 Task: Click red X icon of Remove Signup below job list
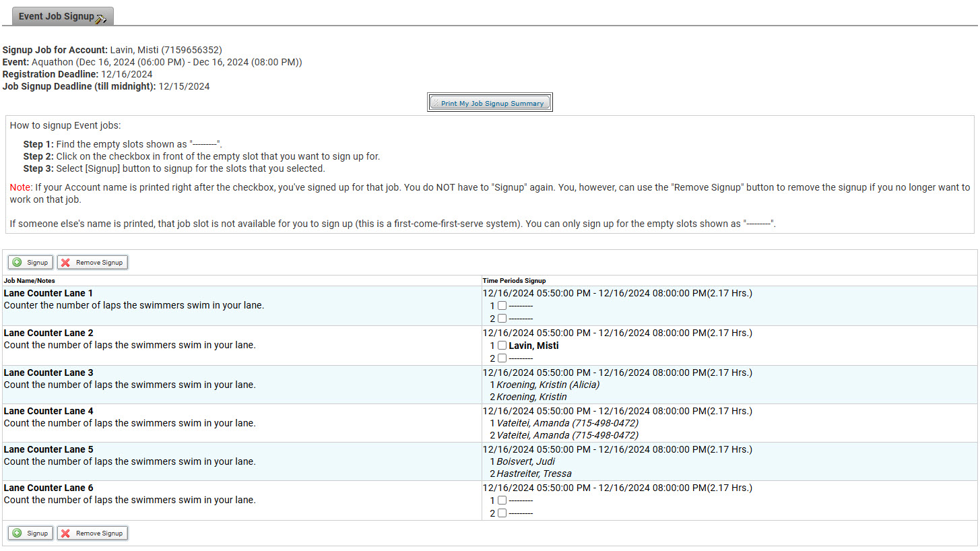click(66, 533)
